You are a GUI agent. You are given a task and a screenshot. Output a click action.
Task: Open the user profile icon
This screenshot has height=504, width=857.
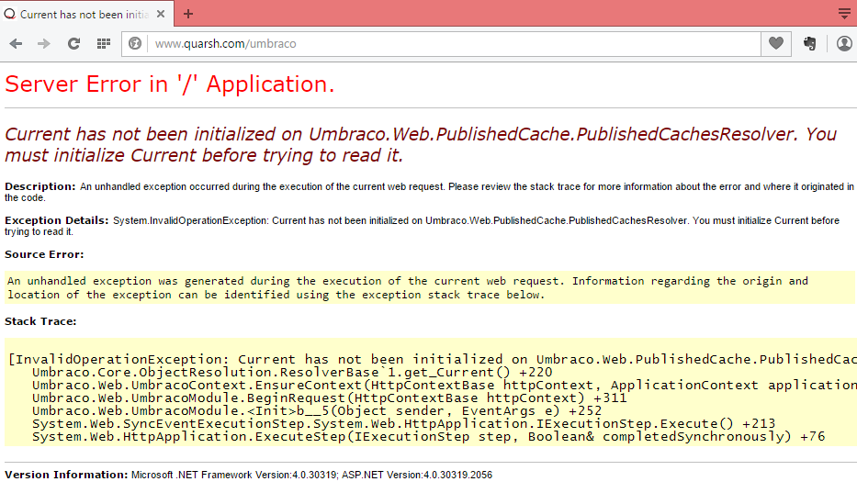[x=844, y=43]
